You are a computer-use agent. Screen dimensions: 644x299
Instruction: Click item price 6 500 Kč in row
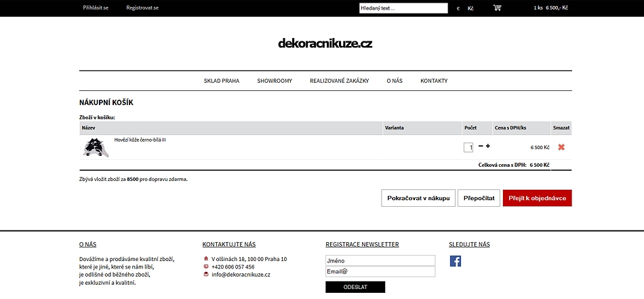pyautogui.click(x=540, y=147)
